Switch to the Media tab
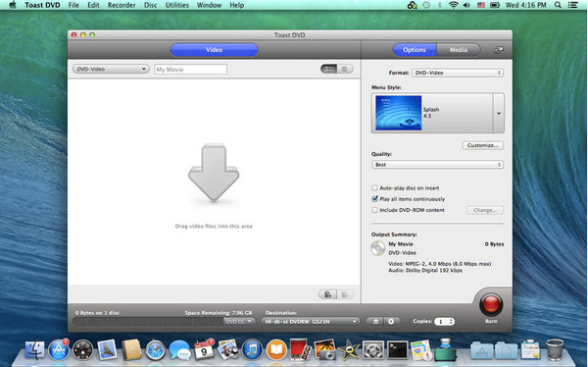The image size is (588, 367). coord(459,50)
